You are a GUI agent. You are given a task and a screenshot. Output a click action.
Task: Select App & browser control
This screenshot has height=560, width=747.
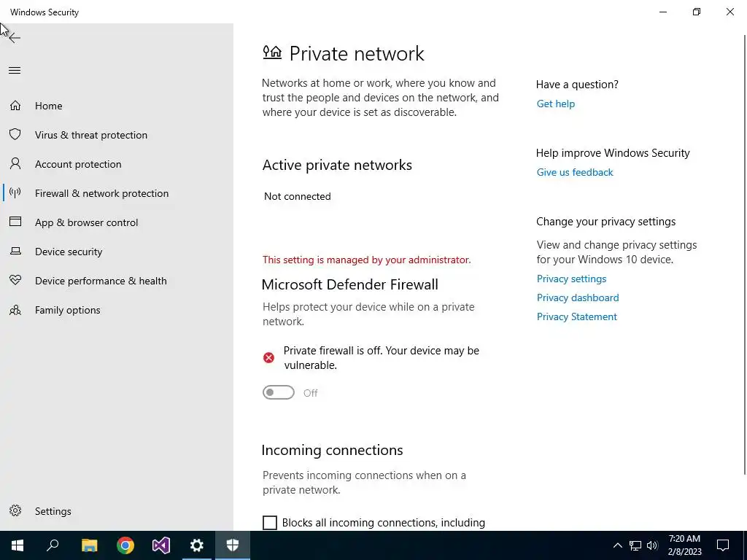[x=86, y=222]
